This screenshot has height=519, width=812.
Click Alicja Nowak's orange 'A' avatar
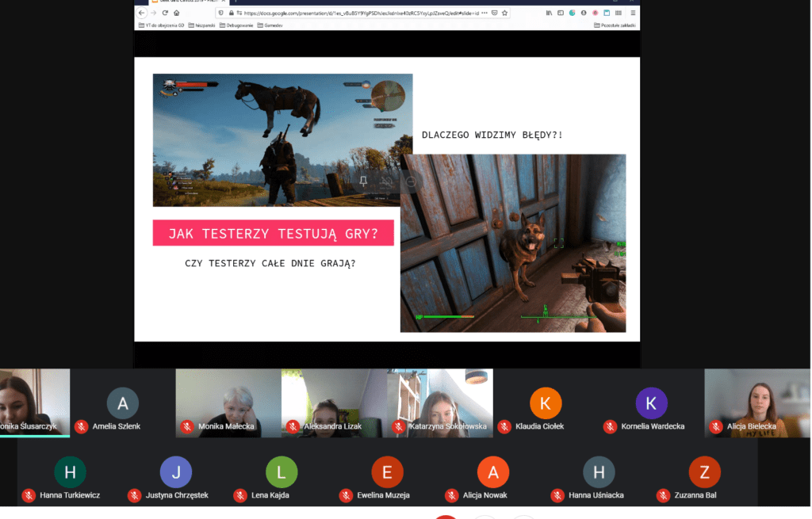click(x=493, y=472)
